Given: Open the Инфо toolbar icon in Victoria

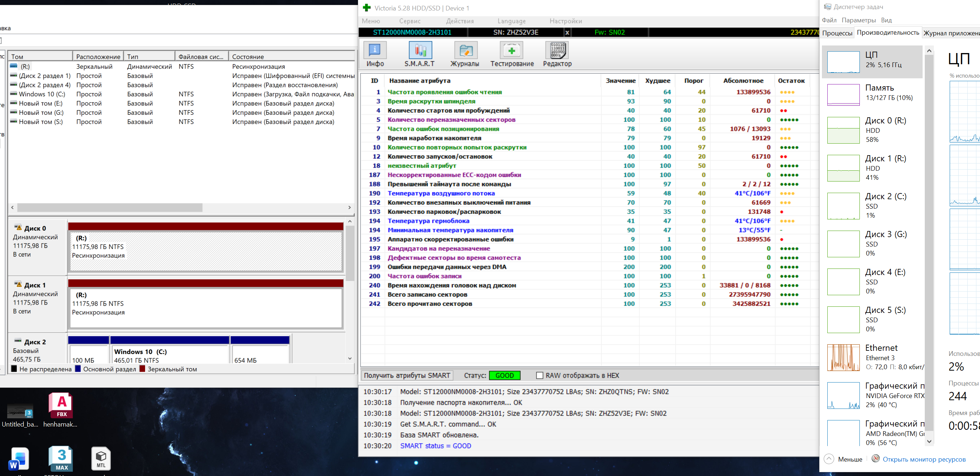Looking at the screenshot, I should pos(375,51).
